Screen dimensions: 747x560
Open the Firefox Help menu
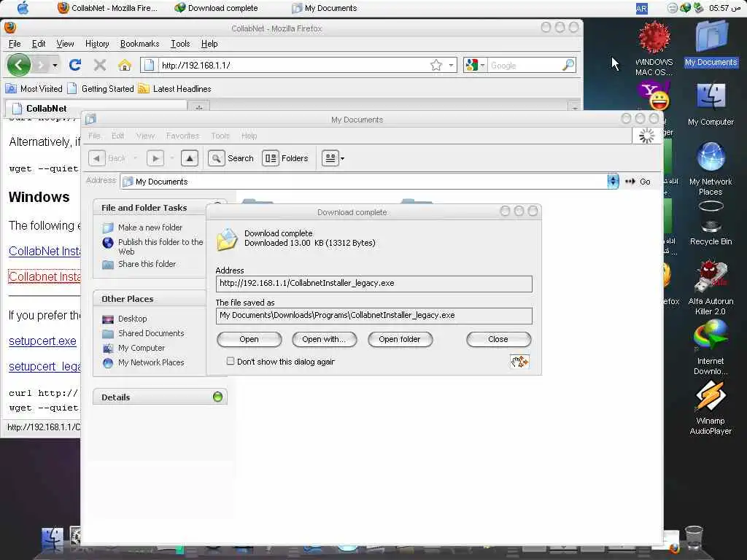(209, 44)
